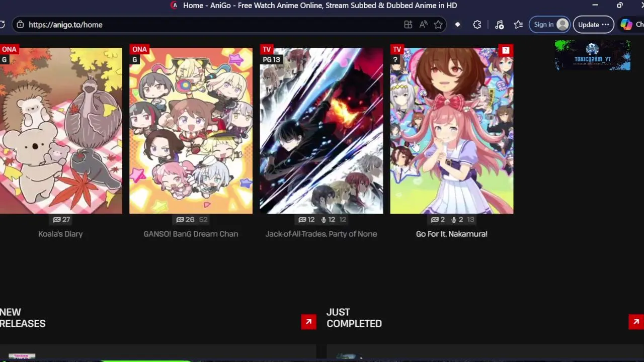
Task: Open the Favorites list icon
Action: click(518, 25)
